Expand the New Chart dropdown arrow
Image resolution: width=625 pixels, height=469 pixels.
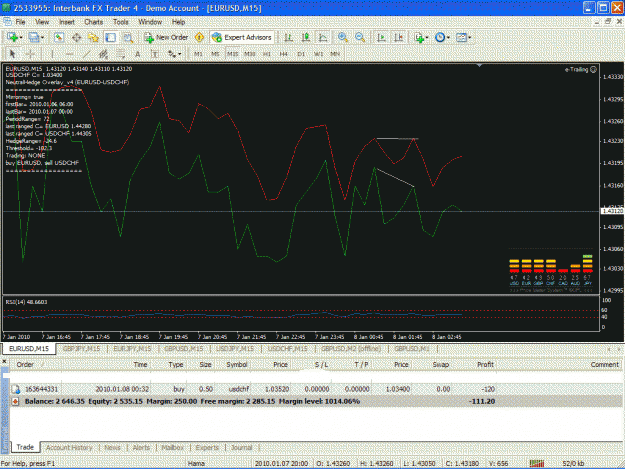(21, 37)
